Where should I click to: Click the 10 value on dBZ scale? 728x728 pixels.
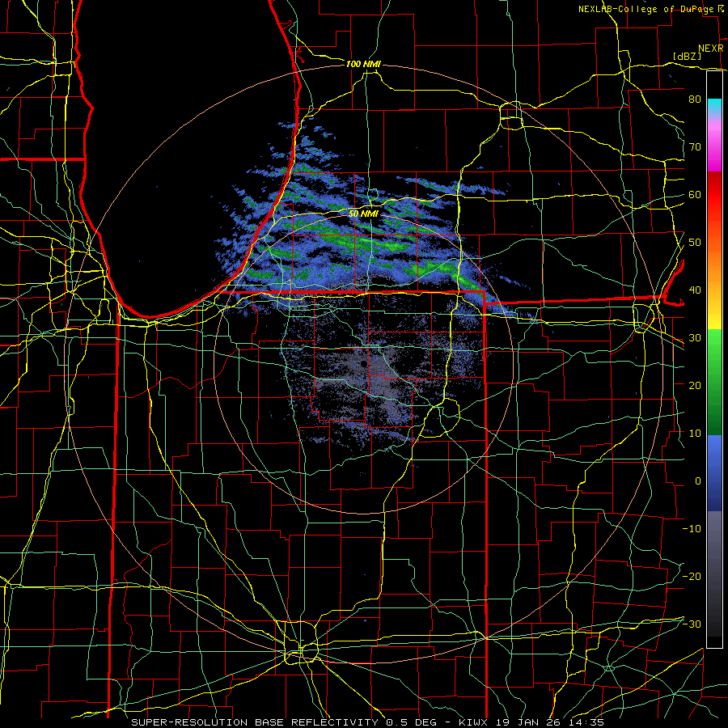coord(695,434)
